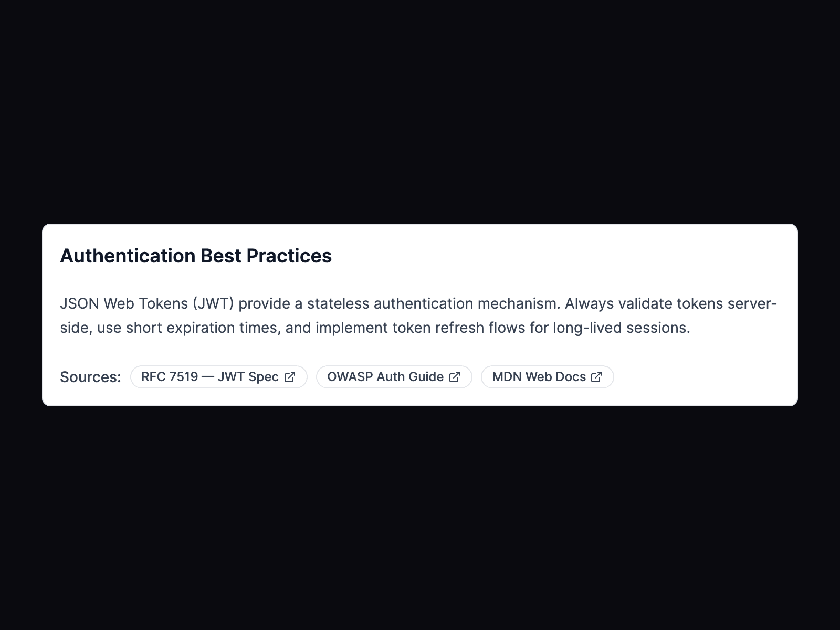This screenshot has width=840, height=630.
Task: Select the JWT description paragraph
Action: (367, 315)
